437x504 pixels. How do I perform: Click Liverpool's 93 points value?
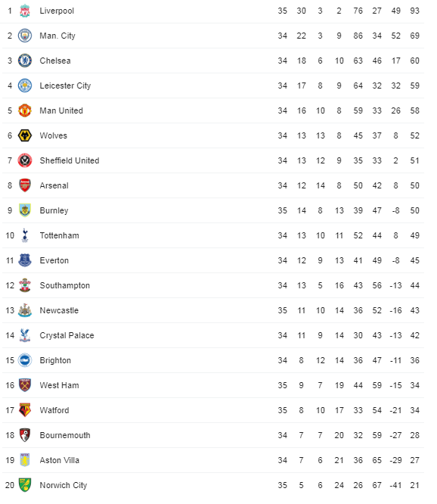pyautogui.click(x=414, y=11)
